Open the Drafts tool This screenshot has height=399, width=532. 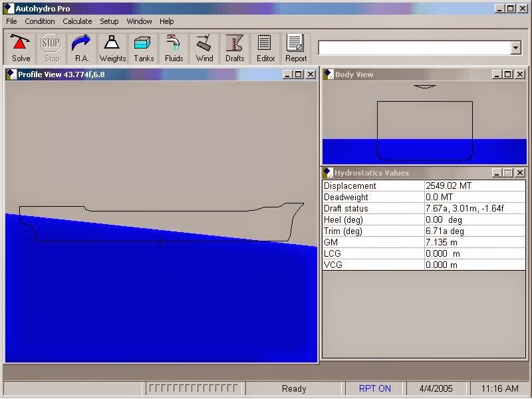[235, 47]
